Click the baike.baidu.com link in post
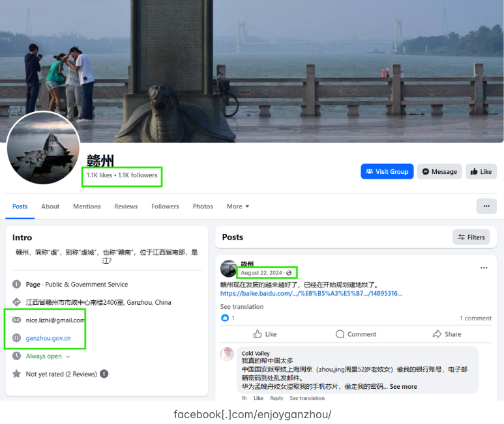The height and width of the screenshot is (424, 504). pyautogui.click(x=311, y=293)
